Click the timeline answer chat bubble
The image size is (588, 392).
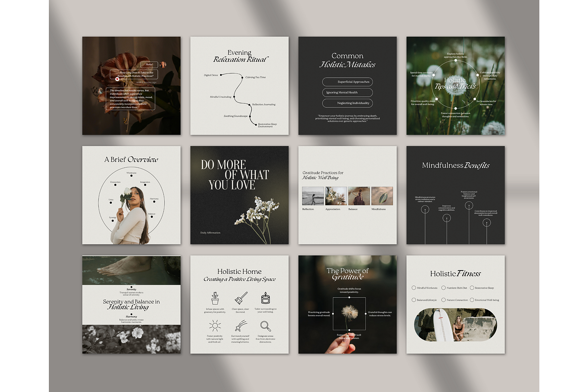click(x=131, y=98)
